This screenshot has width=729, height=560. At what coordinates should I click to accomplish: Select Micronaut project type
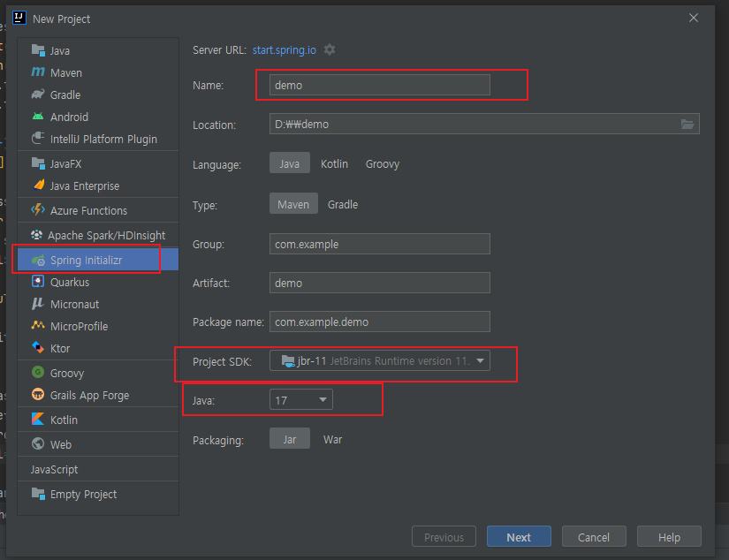coord(97,304)
